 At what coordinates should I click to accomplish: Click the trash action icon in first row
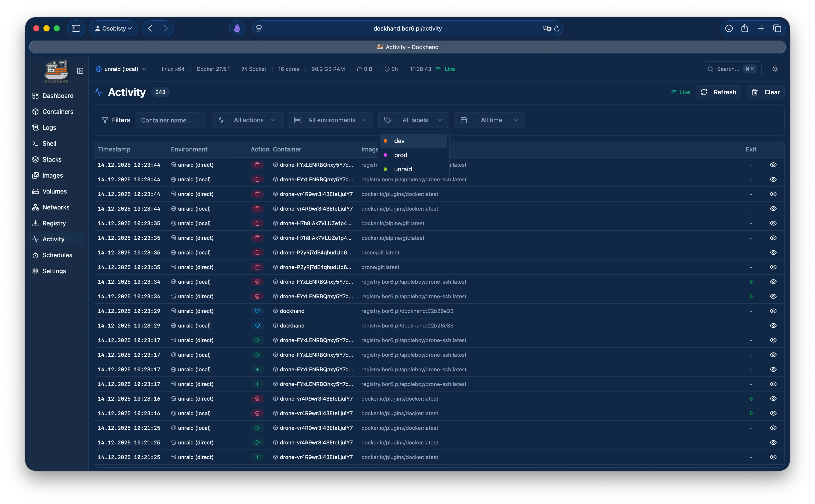[x=257, y=165]
